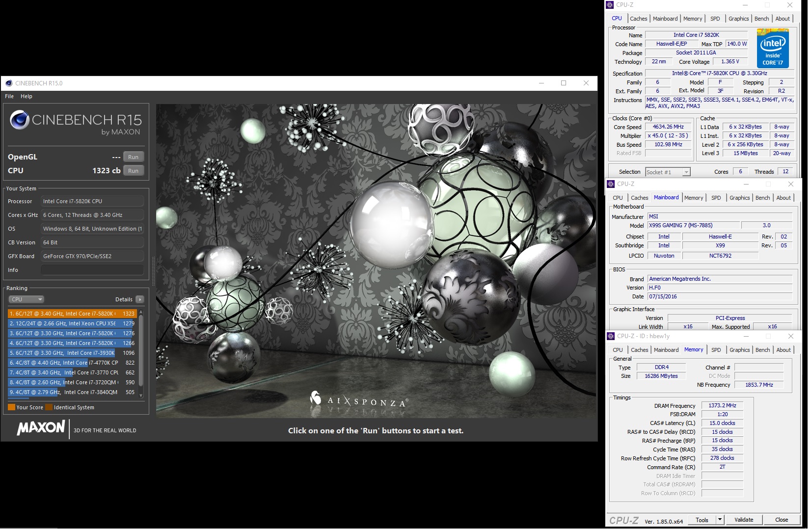
Task: Select SPD tab in middle CPU-Z window
Action: pos(716,198)
